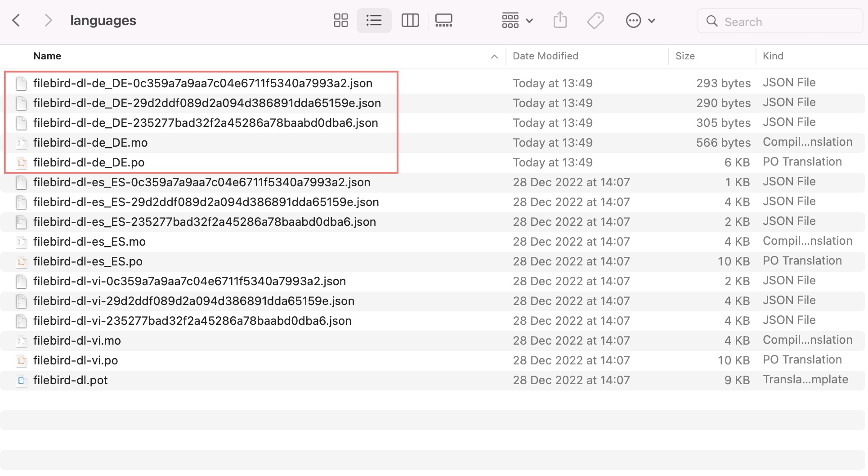Select the filebird-dl-de_DE.mo file icon

pos(21,143)
